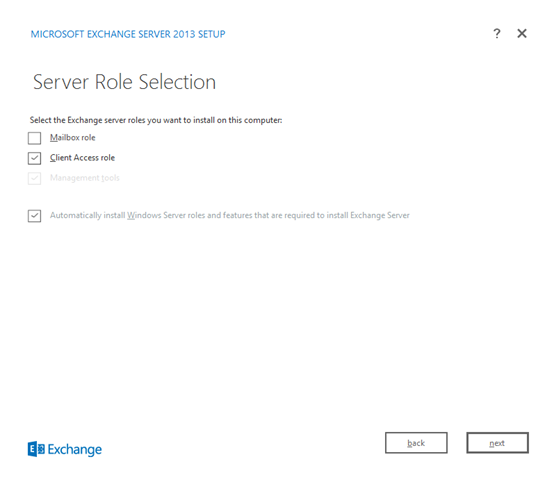This screenshot has height=482, width=554.
Task: Click the instruction text about Exchange server roles
Action: pyautogui.click(x=156, y=120)
